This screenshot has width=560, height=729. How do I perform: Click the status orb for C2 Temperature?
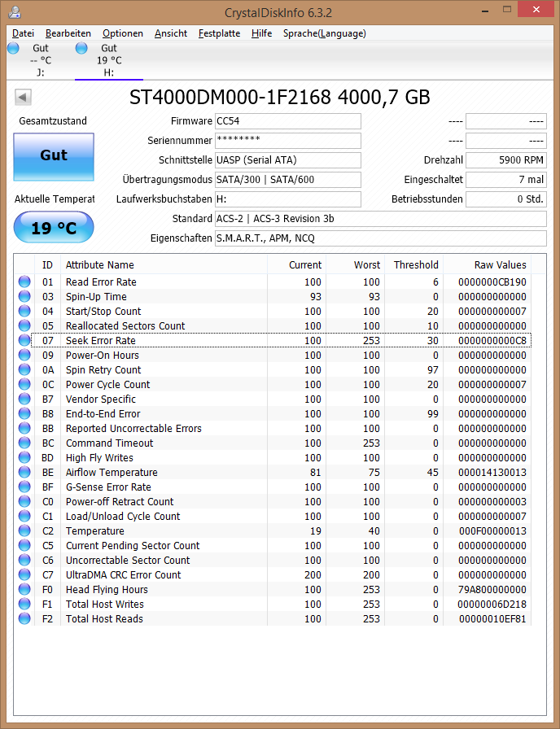24,530
